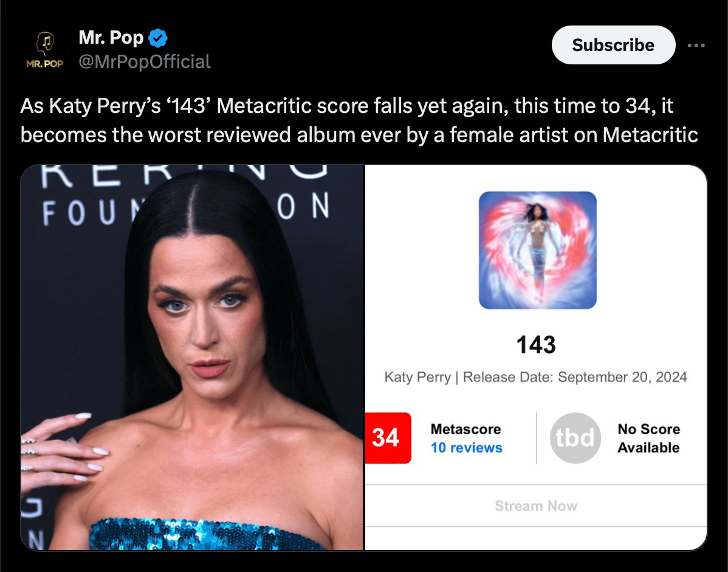The image size is (728, 572).
Task: Click the blue verified checkmark badge
Action: [x=158, y=38]
